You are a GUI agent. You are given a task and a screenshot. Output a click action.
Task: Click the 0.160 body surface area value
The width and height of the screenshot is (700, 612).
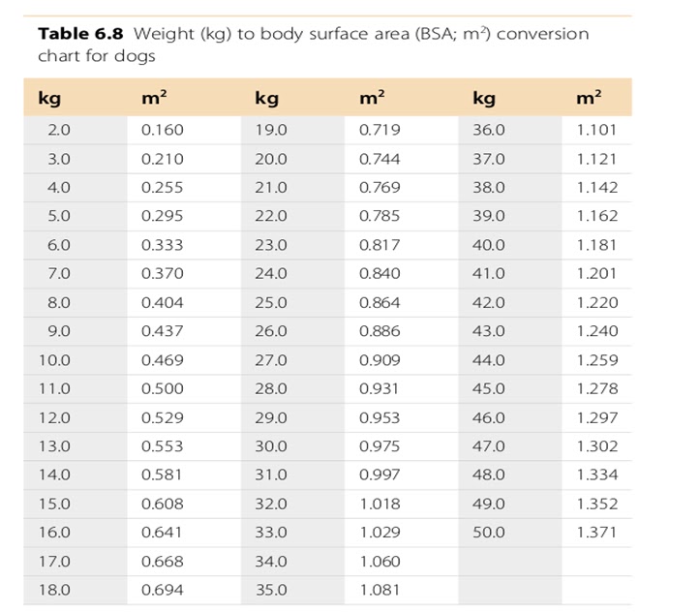pos(162,130)
